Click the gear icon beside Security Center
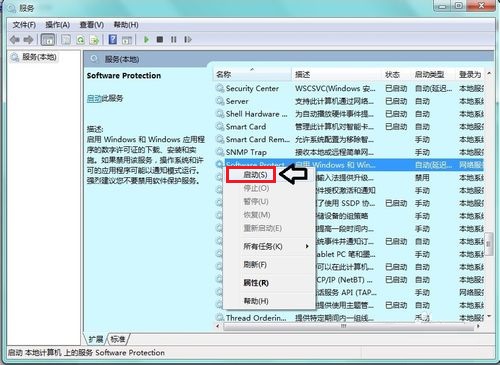 tap(220, 88)
